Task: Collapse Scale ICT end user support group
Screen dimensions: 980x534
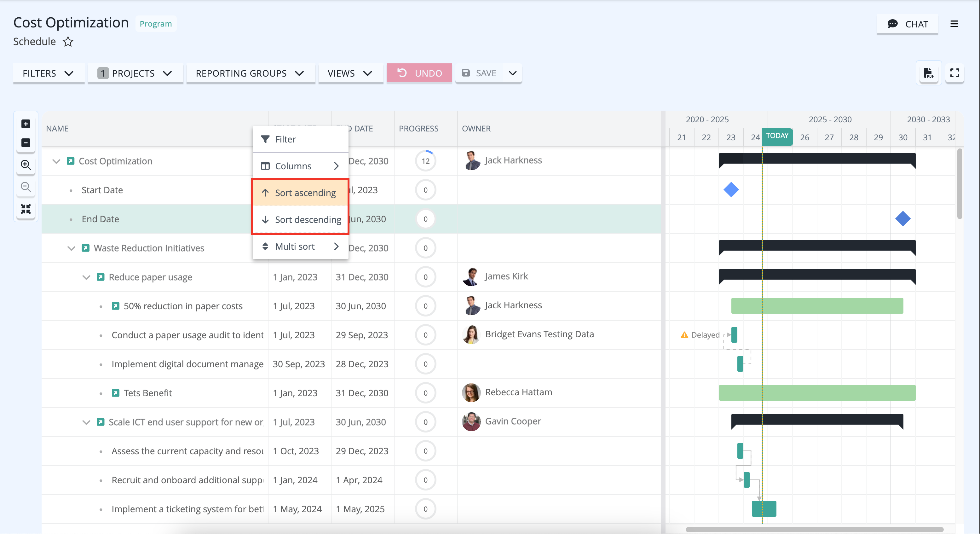Action: pyautogui.click(x=86, y=422)
